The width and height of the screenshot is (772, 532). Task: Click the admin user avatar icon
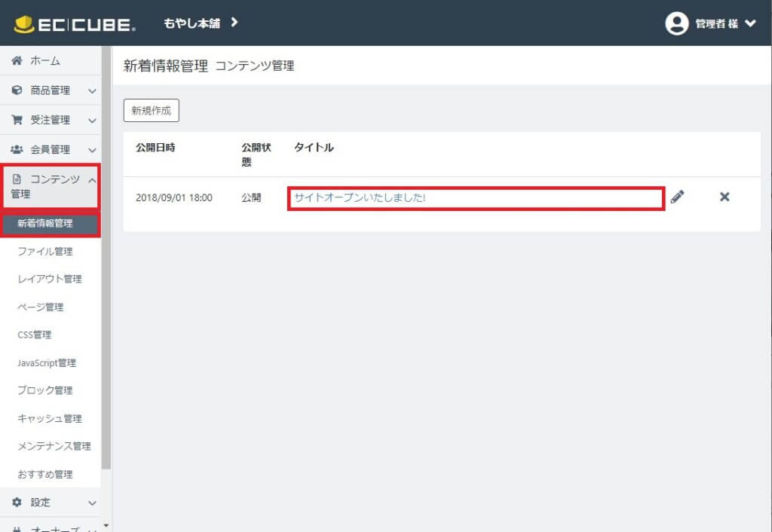point(676,23)
